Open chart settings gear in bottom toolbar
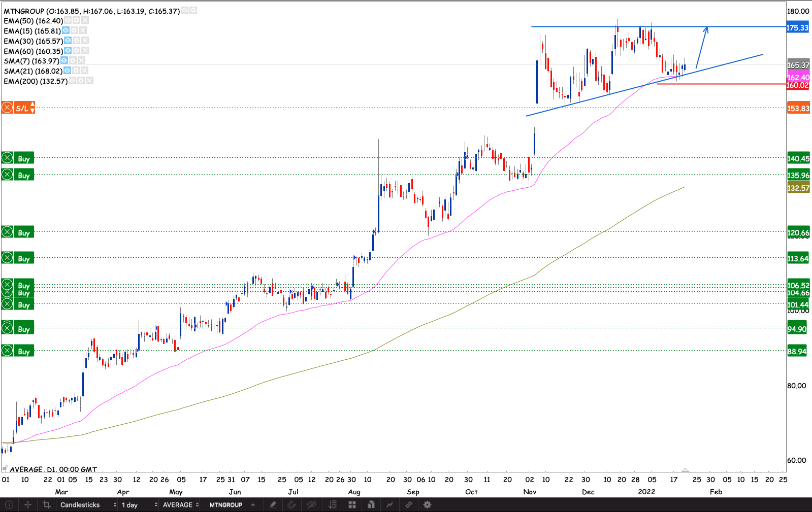This screenshot has width=812, height=512. point(427,505)
